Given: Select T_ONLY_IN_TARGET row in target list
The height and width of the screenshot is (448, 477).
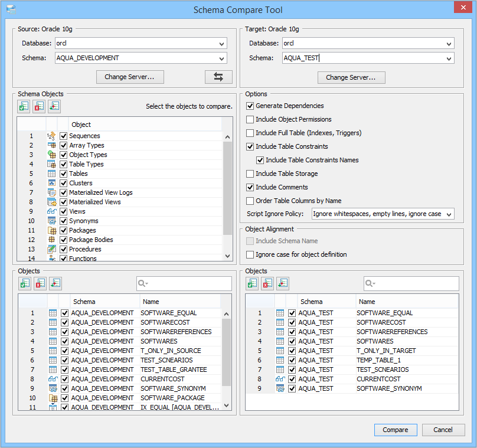Looking at the screenshot, I should coord(352,351).
